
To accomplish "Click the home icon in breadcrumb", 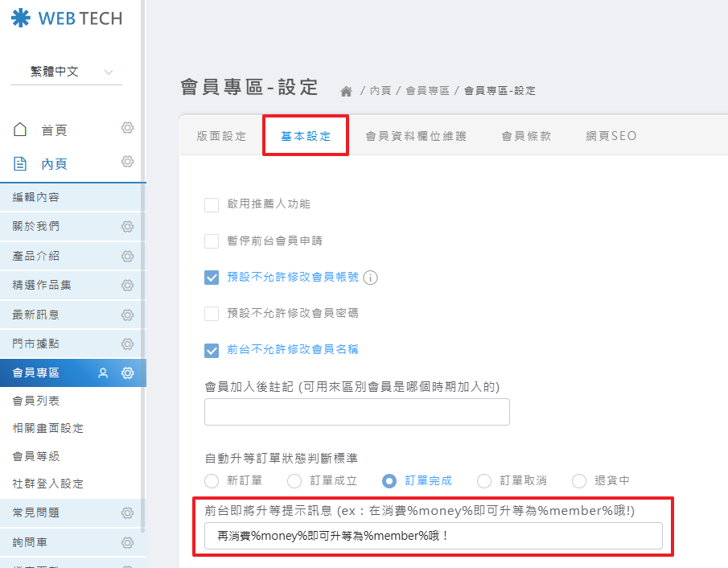I will tap(346, 91).
